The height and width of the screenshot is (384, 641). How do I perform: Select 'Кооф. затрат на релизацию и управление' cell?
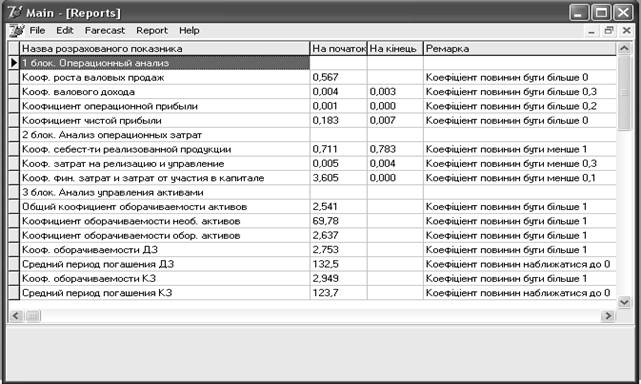(165, 164)
